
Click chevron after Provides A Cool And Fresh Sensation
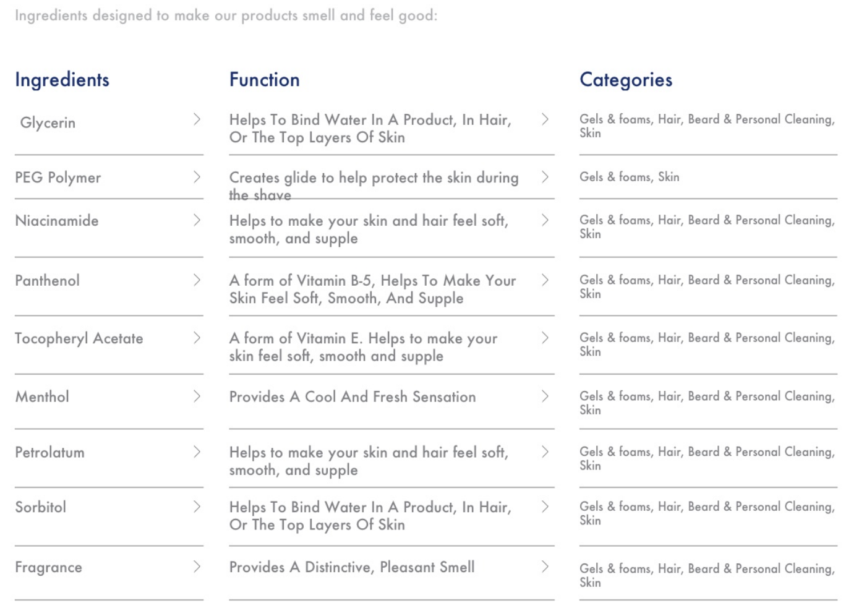pos(545,396)
